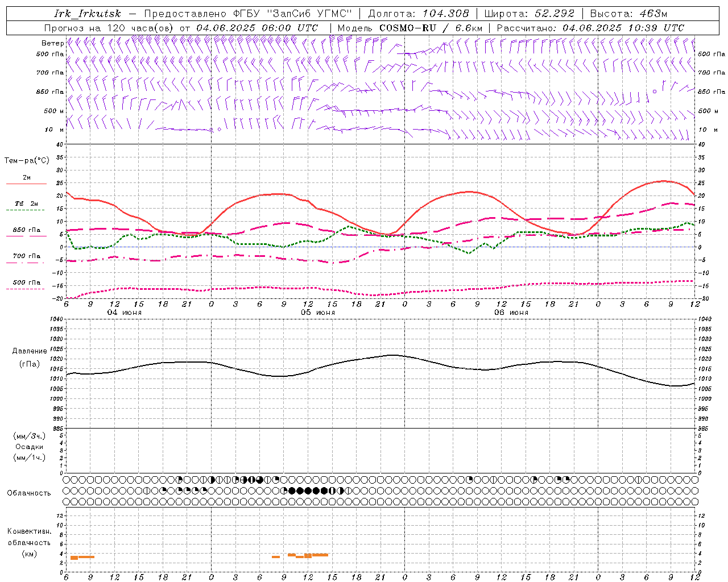The height and width of the screenshot is (582, 728).
Task: Click the '05 июня' date label
Action: (318, 313)
